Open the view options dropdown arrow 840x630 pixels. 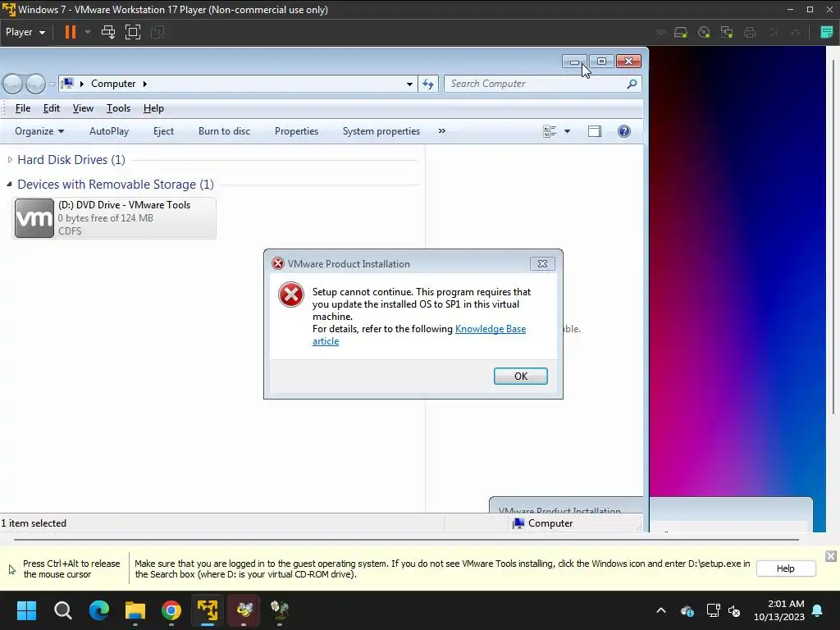(567, 131)
